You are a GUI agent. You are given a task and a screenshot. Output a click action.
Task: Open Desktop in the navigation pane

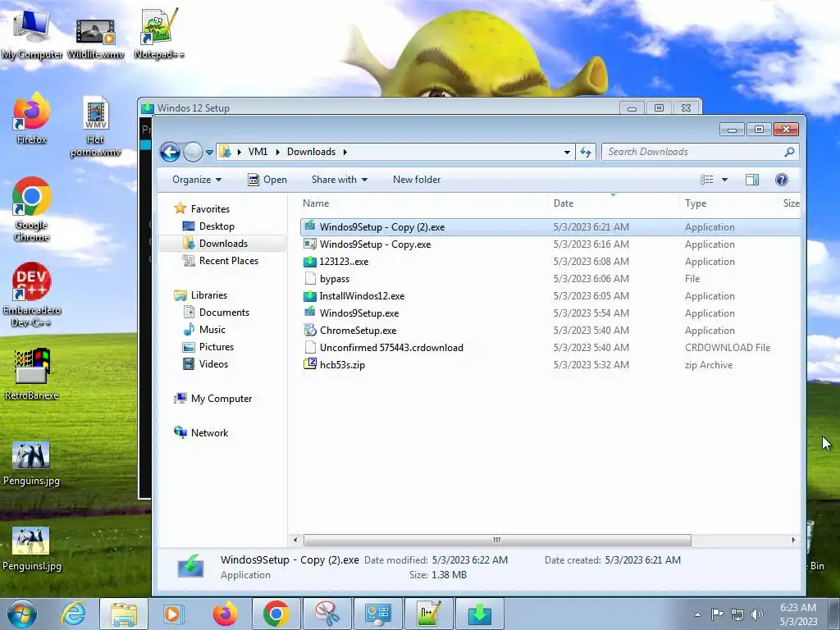pos(217,226)
